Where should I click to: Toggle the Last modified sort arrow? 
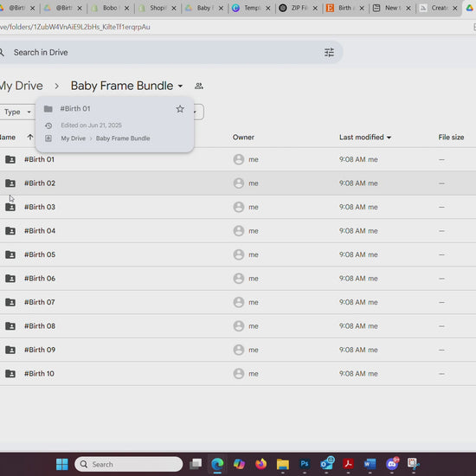tap(389, 138)
